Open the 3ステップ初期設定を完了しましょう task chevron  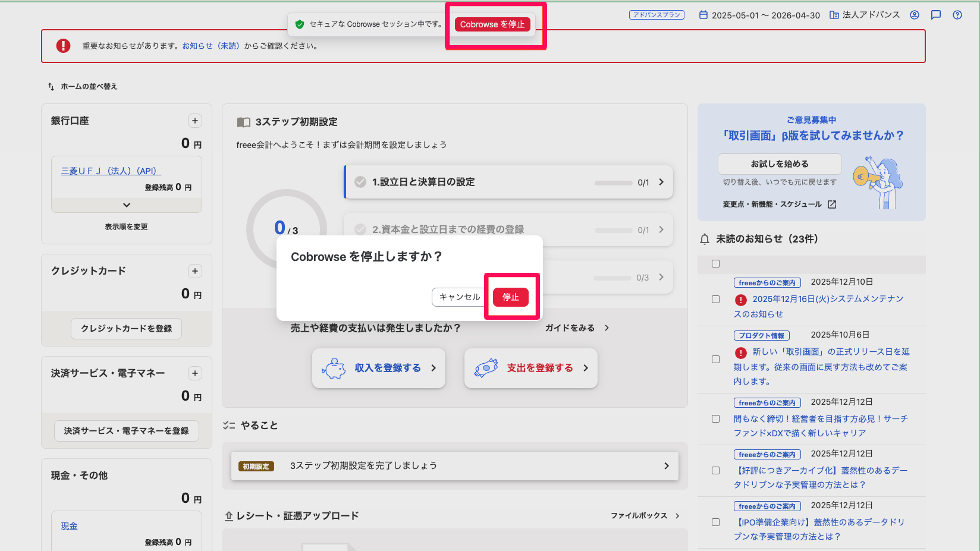point(667,466)
